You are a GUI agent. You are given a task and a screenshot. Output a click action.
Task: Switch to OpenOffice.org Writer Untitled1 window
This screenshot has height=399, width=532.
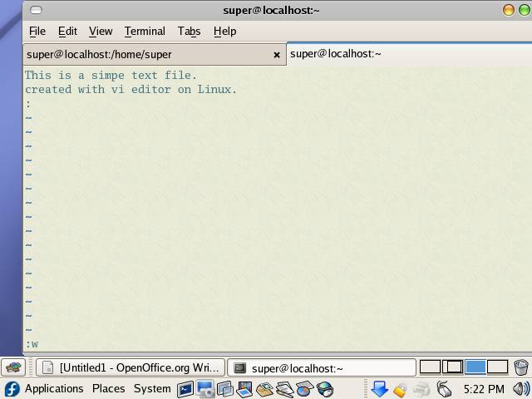tap(131, 367)
